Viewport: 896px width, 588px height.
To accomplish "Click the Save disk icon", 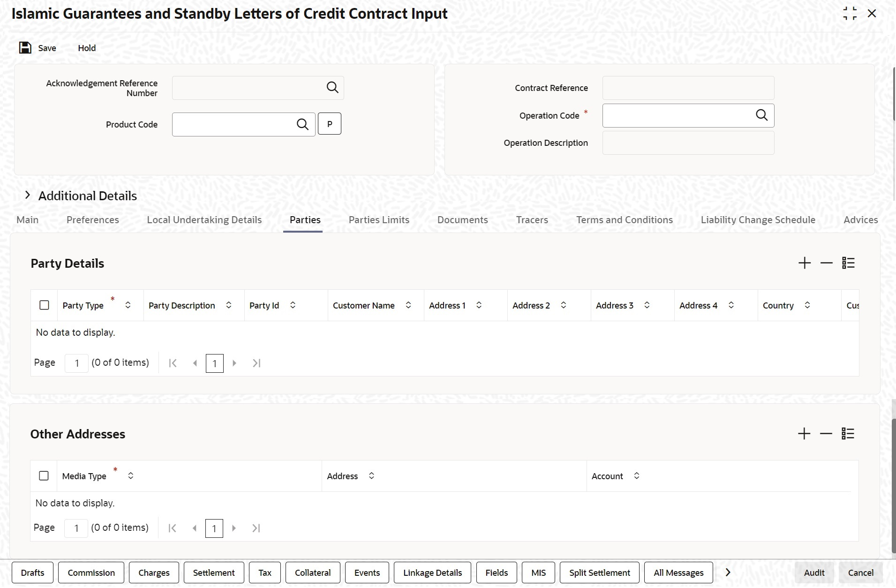I will [x=25, y=48].
